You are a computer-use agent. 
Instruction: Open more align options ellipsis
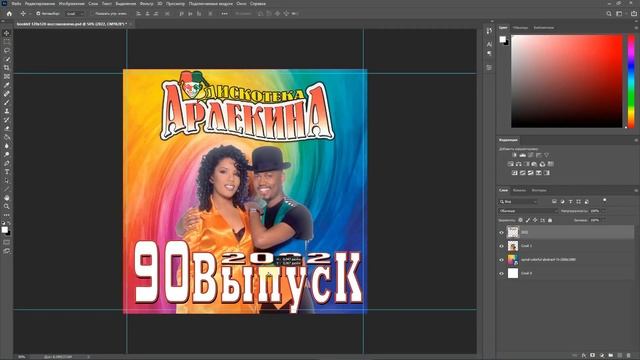tap(224, 13)
